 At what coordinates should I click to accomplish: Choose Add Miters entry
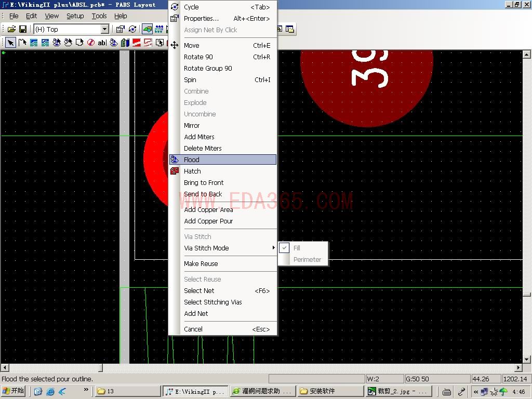[x=223, y=137]
